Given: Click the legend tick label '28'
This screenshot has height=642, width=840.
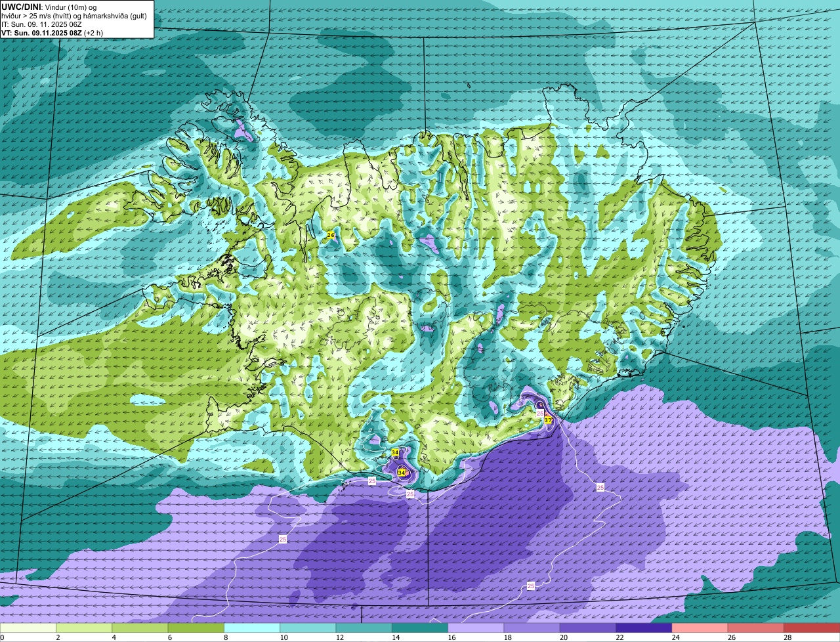Looking at the screenshot, I should point(787,637).
